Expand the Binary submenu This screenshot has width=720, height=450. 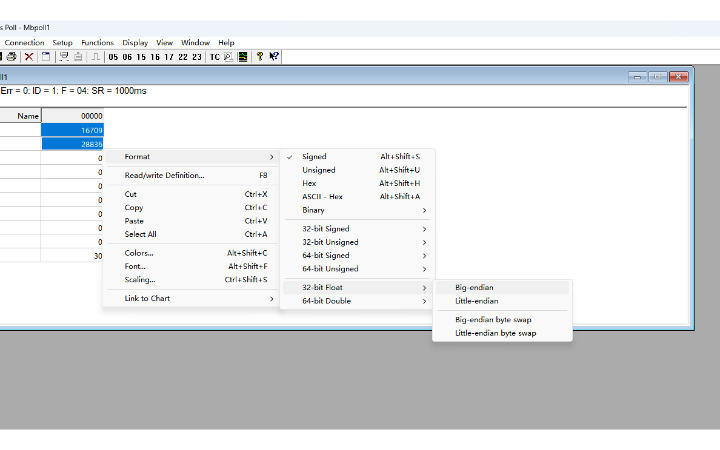tap(357, 210)
